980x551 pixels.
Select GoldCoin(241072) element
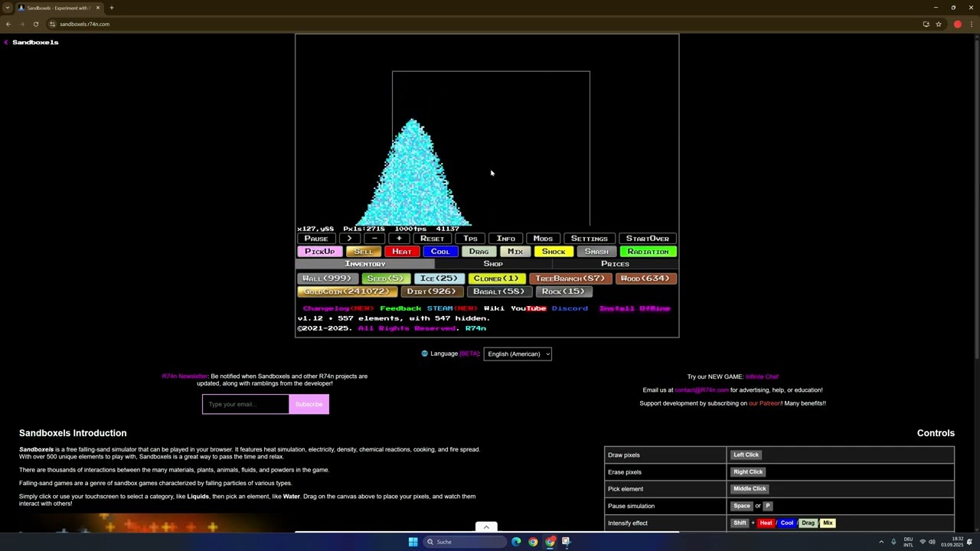tap(347, 292)
